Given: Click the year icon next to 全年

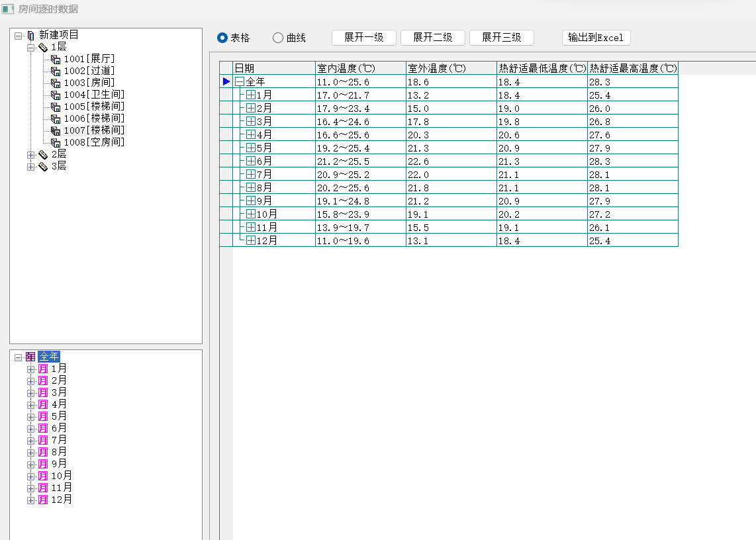Looking at the screenshot, I should point(30,357).
